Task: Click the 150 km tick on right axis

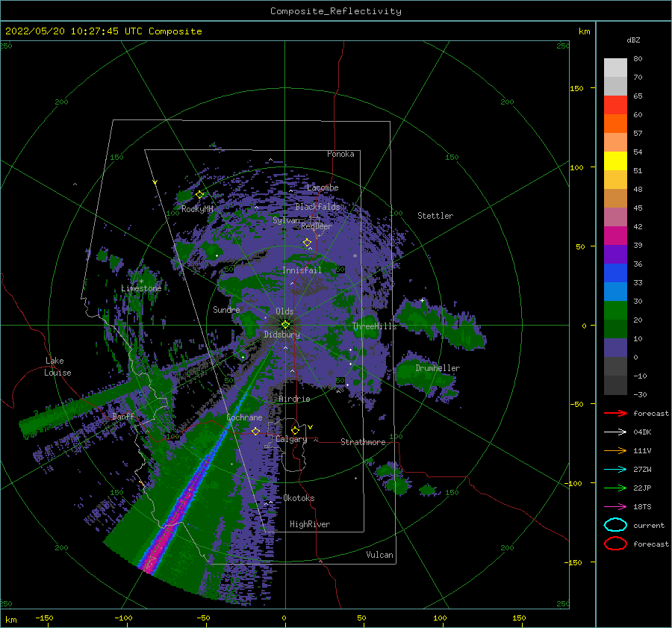Action: click(x=576, y=88)
